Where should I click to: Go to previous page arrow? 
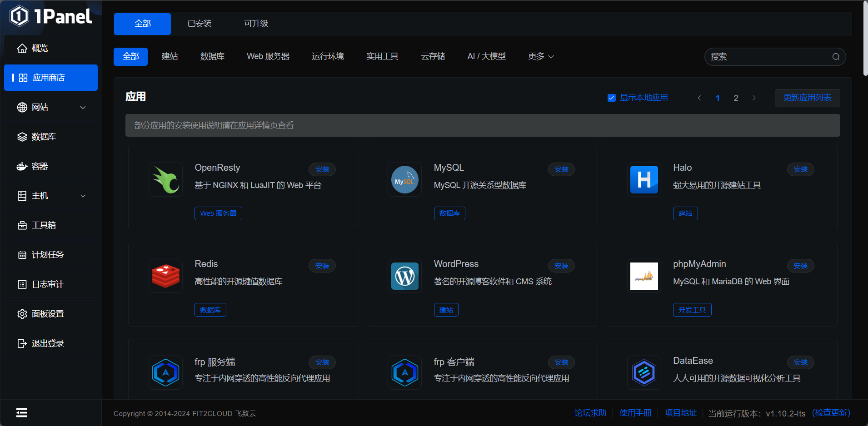[699, 98]
